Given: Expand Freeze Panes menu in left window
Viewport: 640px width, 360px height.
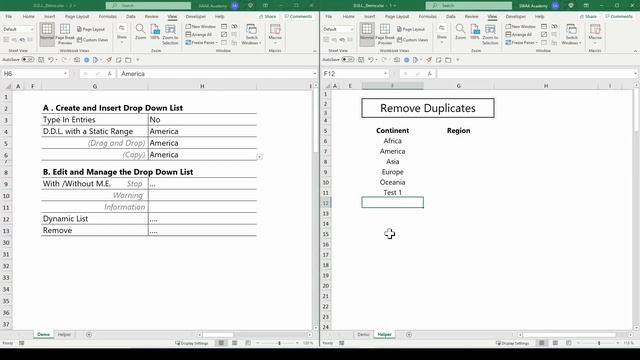Looking at the screenshot, I should tap(202, 42).
